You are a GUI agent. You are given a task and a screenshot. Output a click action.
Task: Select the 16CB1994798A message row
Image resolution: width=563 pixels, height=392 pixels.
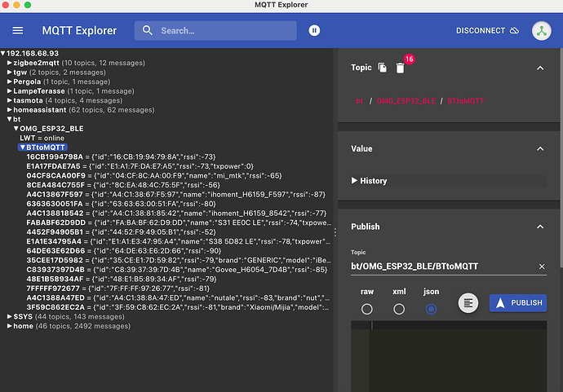(x=121, y=156)
